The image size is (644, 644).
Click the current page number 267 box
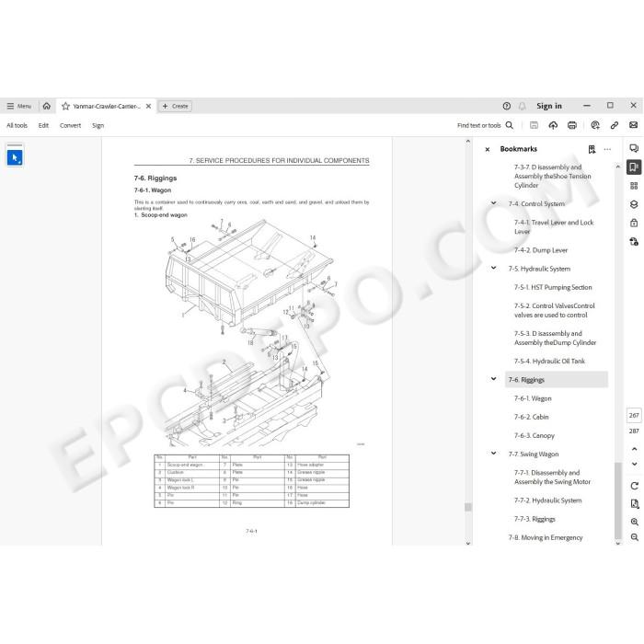click(634, 415)
